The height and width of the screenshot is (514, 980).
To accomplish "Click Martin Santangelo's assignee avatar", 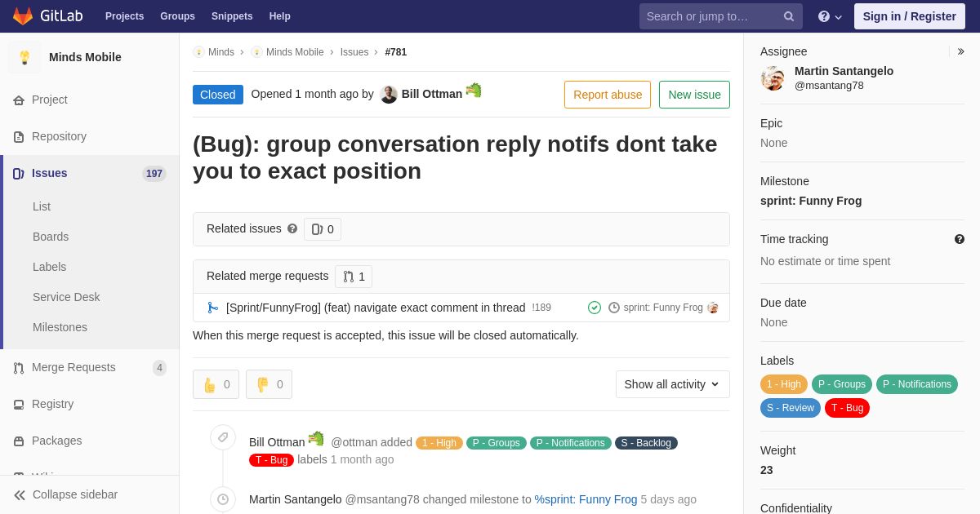I will tap(773, 78).
